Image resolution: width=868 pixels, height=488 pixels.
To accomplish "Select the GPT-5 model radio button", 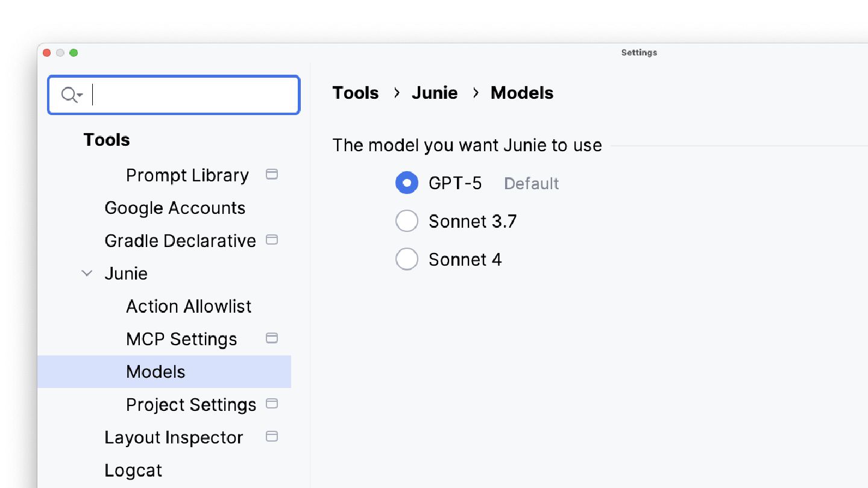I will (407, 183).
